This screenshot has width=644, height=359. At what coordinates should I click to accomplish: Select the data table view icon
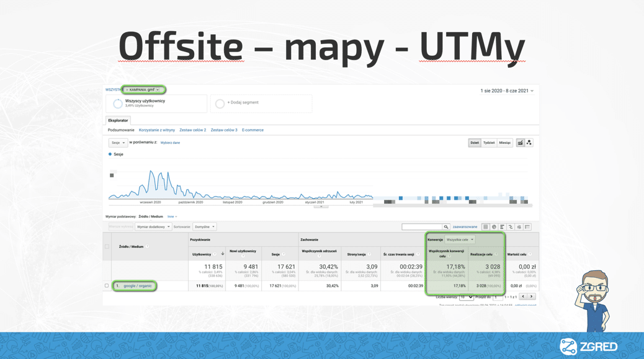tap(486, 227)
